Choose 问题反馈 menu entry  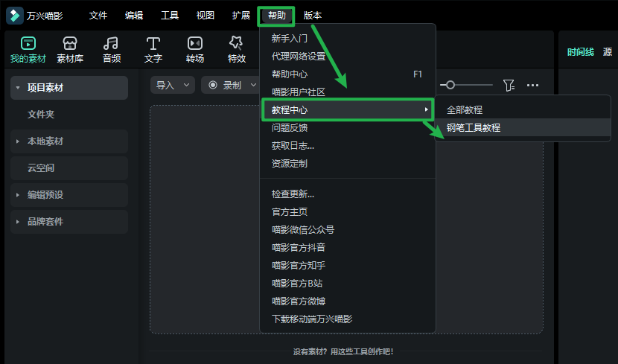tap(348, 127)
